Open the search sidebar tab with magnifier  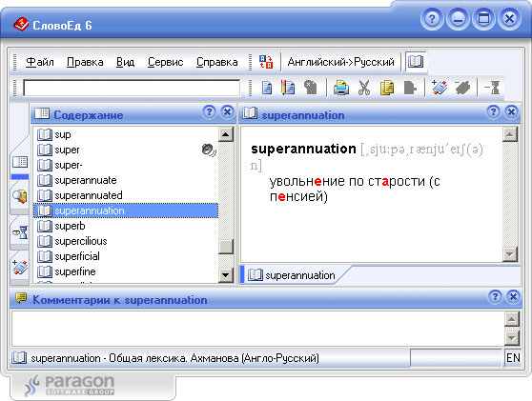tap(20, 196)
